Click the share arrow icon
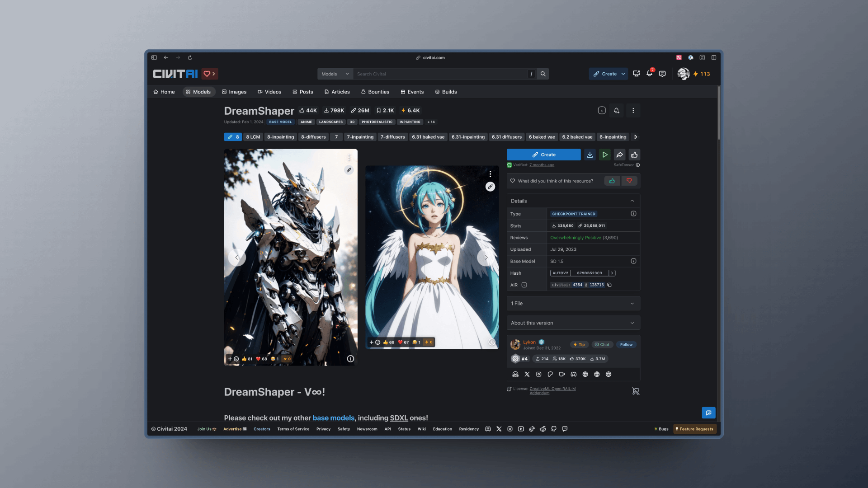868x488 pixels. (620, 155)
